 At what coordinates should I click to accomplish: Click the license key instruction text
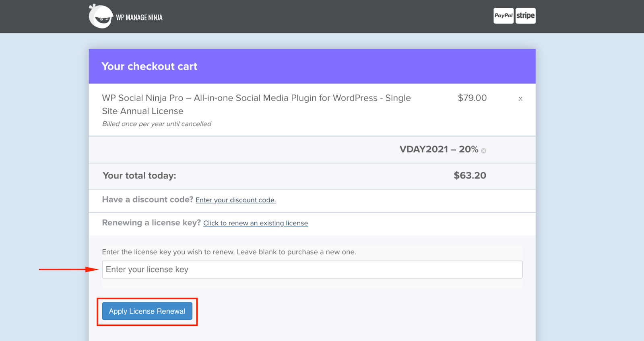[229, 252]
